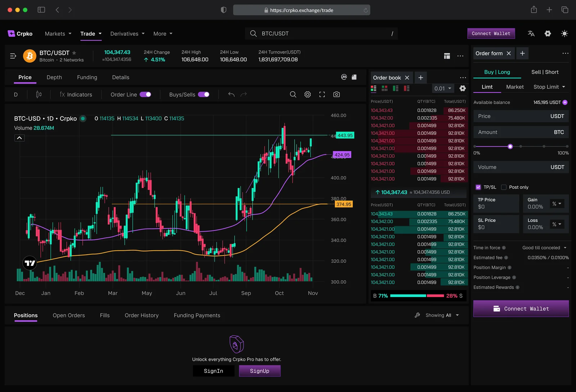
Task: Close the Order book tab
Action: 407,78
